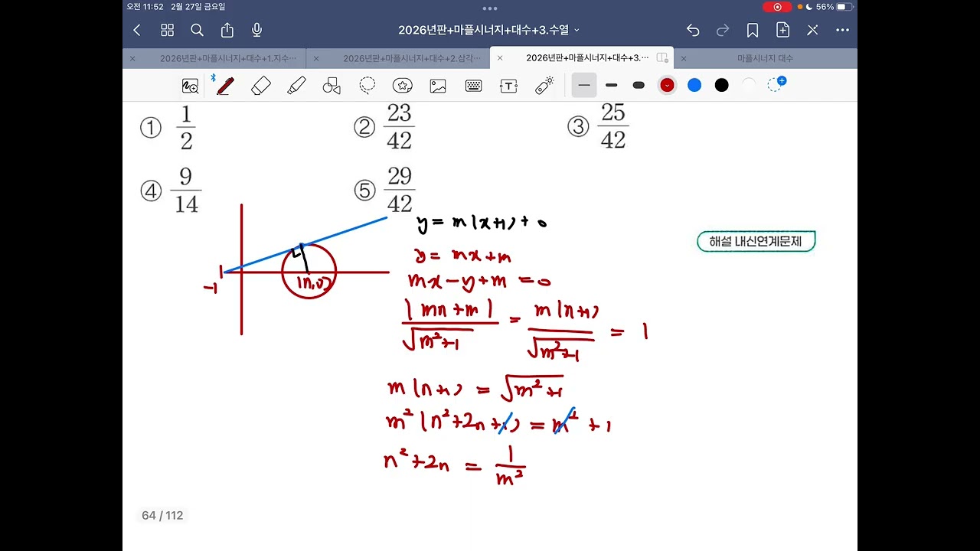Screen dimensions: 980x551
Task: Select answer choice ② 23/42
Action: tap(384, 128)
